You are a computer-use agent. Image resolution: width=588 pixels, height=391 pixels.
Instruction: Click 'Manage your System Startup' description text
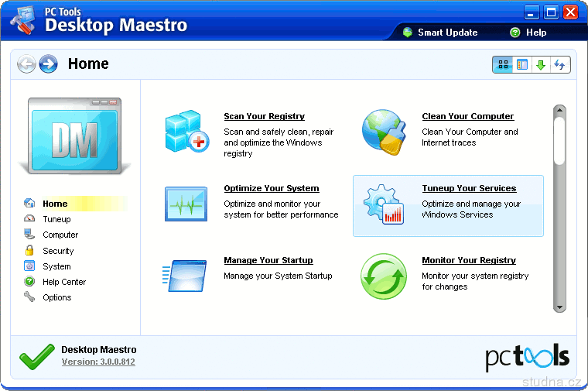coord(278,276)
